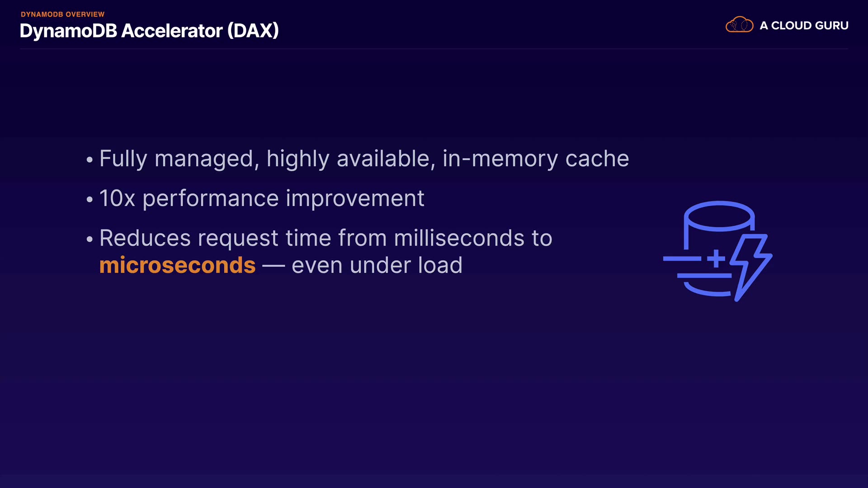This screenshot has height=488, width=868.
Task: Click the 'DynamoDB Accelerator (DAX)' slide title
Action: [149, 31]
